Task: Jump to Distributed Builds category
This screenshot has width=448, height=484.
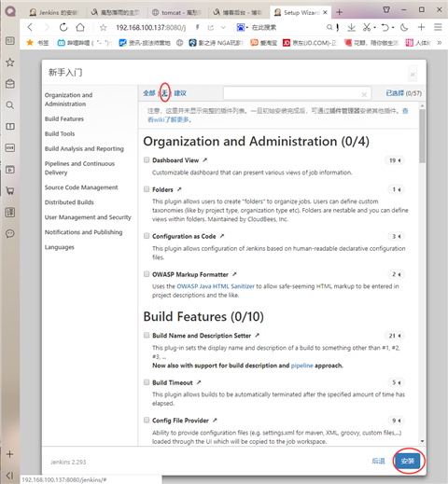Action: [69, 202]
